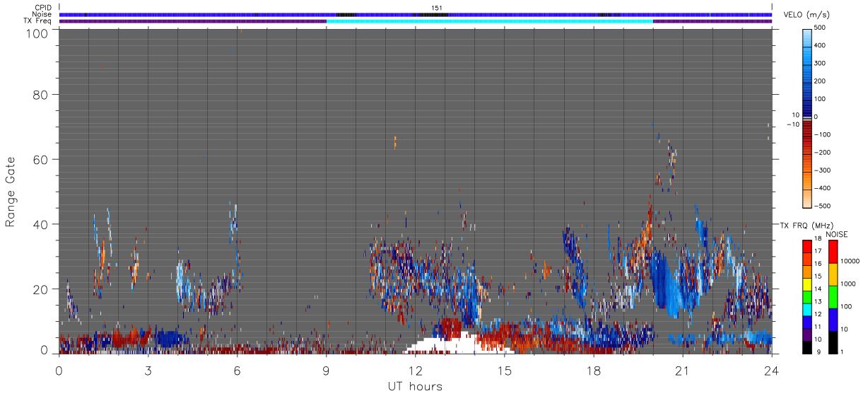Pick red swatch in NOISE legend

coord(832,251)
